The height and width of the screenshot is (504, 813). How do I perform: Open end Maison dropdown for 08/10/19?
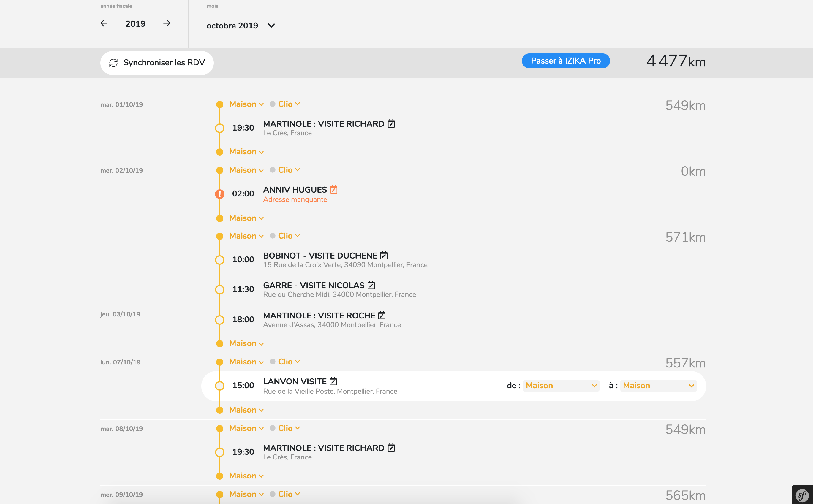[246, 476]
